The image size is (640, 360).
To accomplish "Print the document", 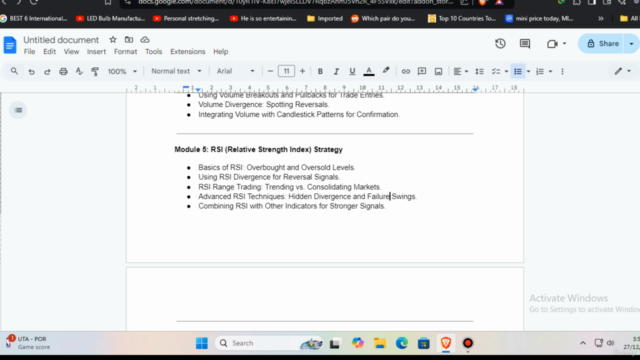I will (x=63, y=71).
